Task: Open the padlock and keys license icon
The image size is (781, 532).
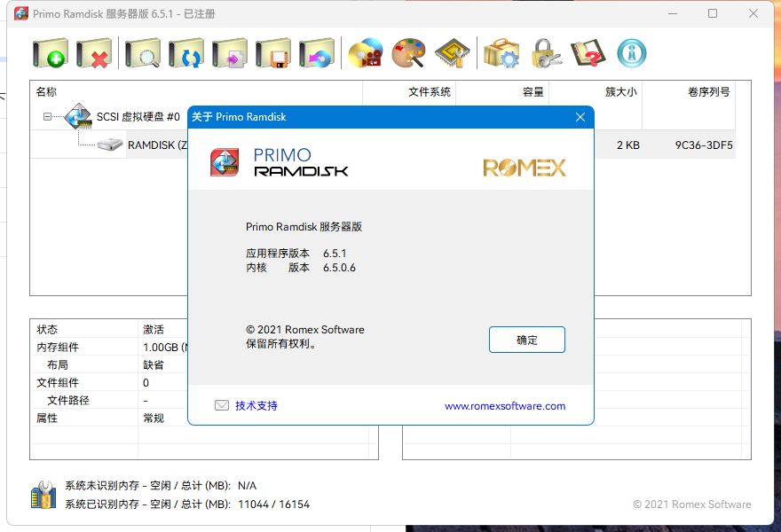Action: pyautogui.click(x=545, y=52)
